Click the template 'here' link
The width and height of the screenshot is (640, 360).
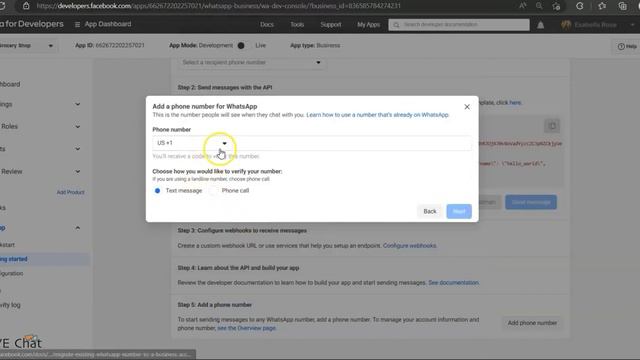click(x=515, y=103)
